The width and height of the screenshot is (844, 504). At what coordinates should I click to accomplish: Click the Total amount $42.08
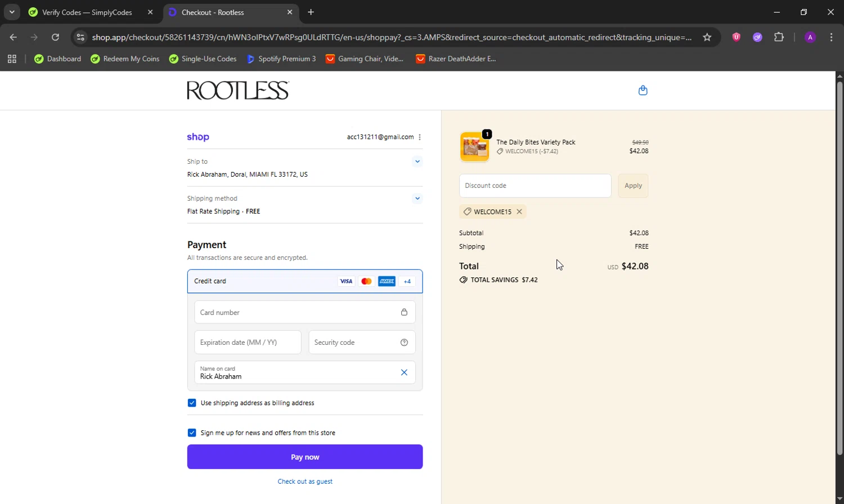tap(635, 266)
